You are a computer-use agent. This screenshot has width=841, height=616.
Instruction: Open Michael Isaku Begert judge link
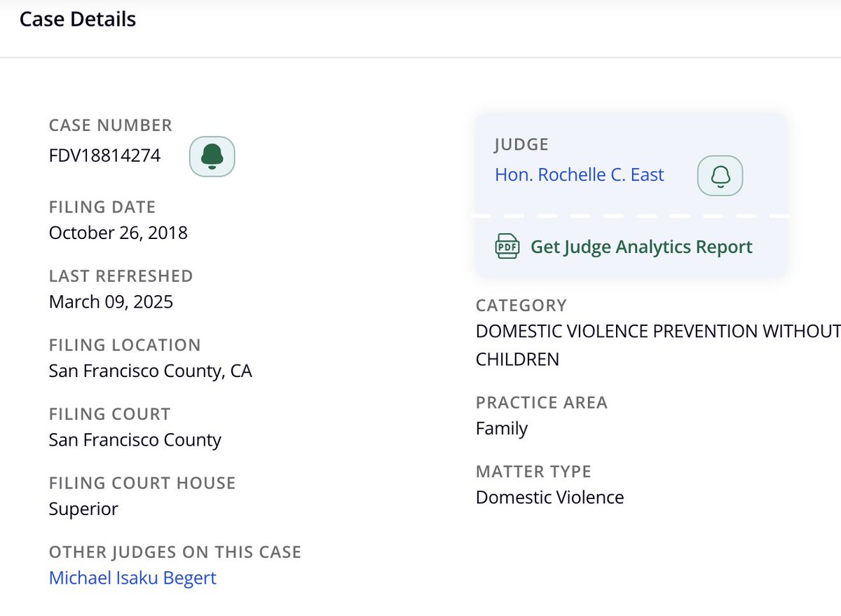click(132, 577)
